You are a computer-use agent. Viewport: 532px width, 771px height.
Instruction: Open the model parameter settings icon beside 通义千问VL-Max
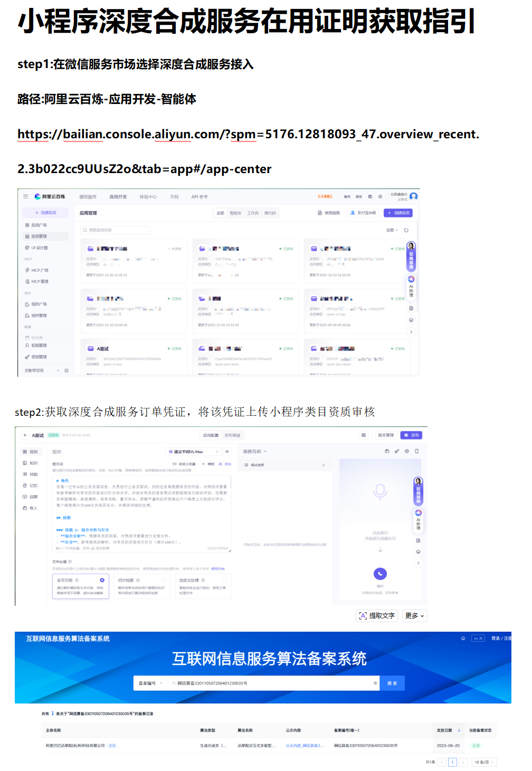(227, 452)
